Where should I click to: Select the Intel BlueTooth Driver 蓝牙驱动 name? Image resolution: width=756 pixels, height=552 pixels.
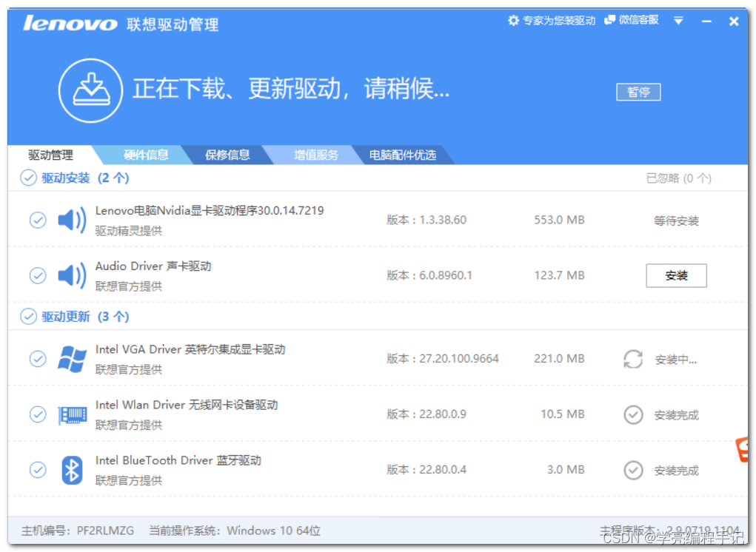[178, 460]
